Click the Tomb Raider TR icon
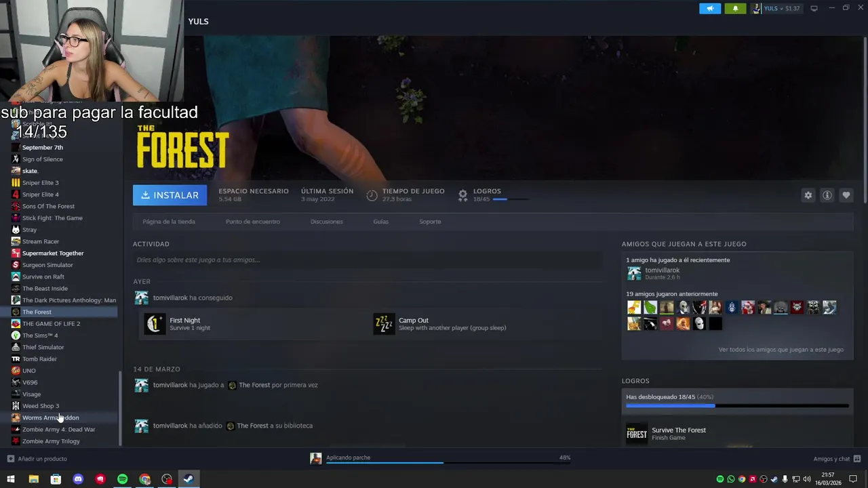 tap(16, 359)
